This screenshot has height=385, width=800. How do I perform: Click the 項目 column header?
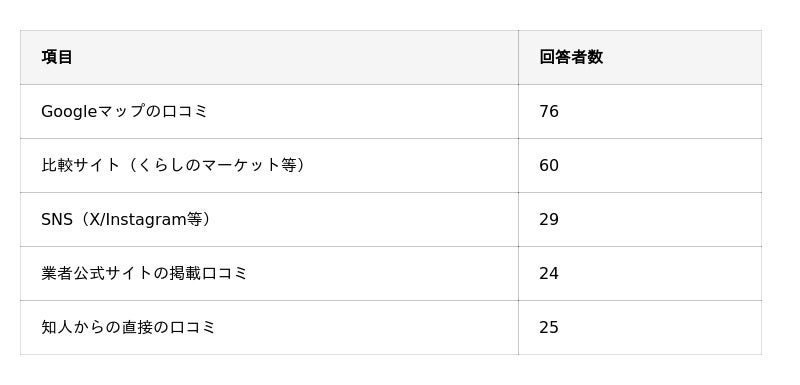pyautogui.click(x=269, y=57)
